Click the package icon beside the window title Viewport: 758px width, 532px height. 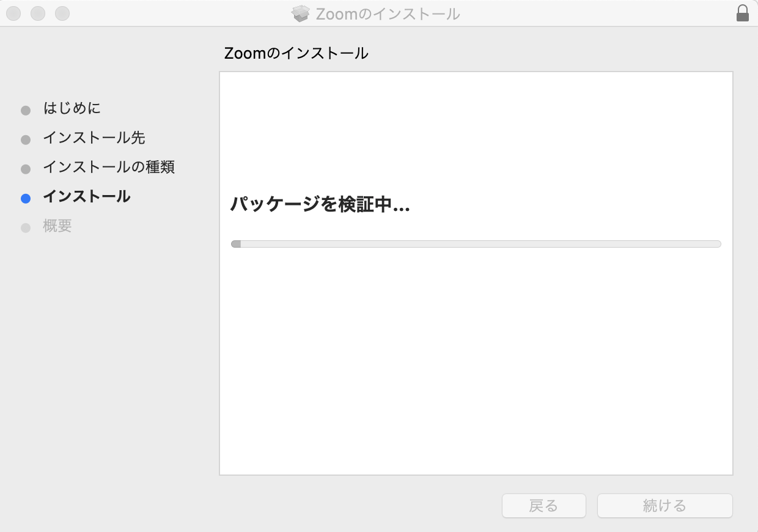pyautogui.click(x=301, y=13)
